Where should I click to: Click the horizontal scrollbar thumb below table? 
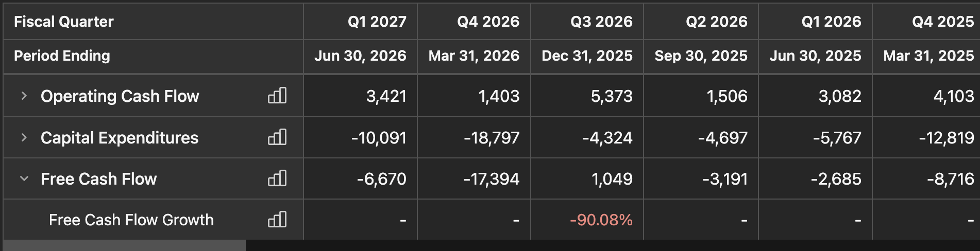[x=124, y=245]
